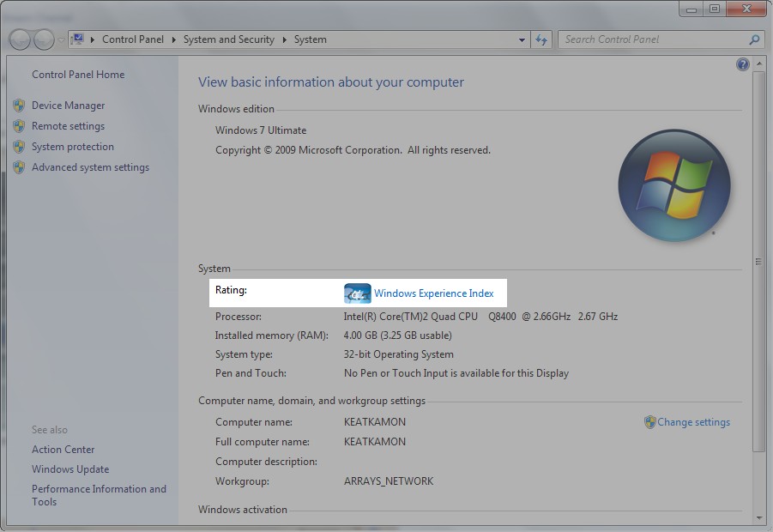Click the computer icon in address bar
The image size is (773, 532).
pos(77,39)
